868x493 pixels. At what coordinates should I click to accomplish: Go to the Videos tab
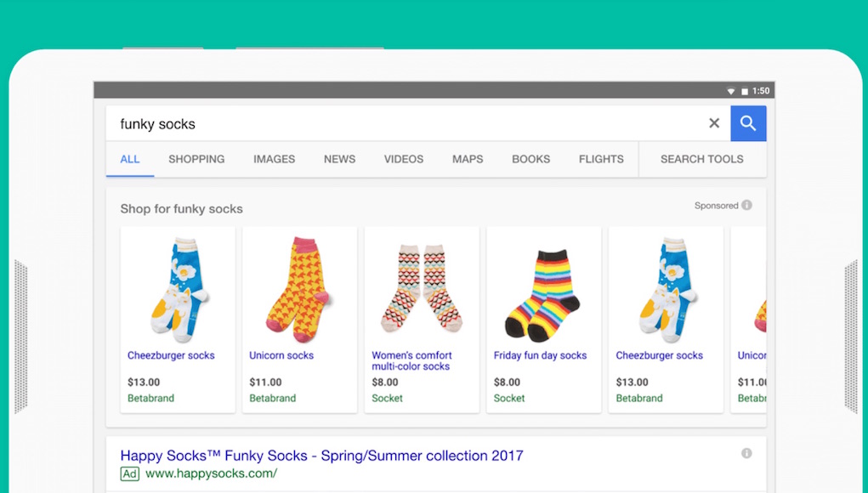pyautogui.click(x=403, y=159)
